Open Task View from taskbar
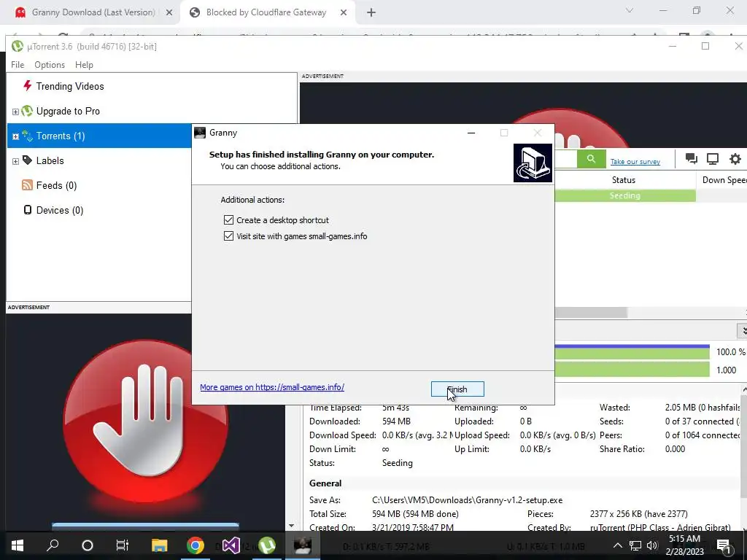This screenshot has height=560, width=747. tap(123, 545)
